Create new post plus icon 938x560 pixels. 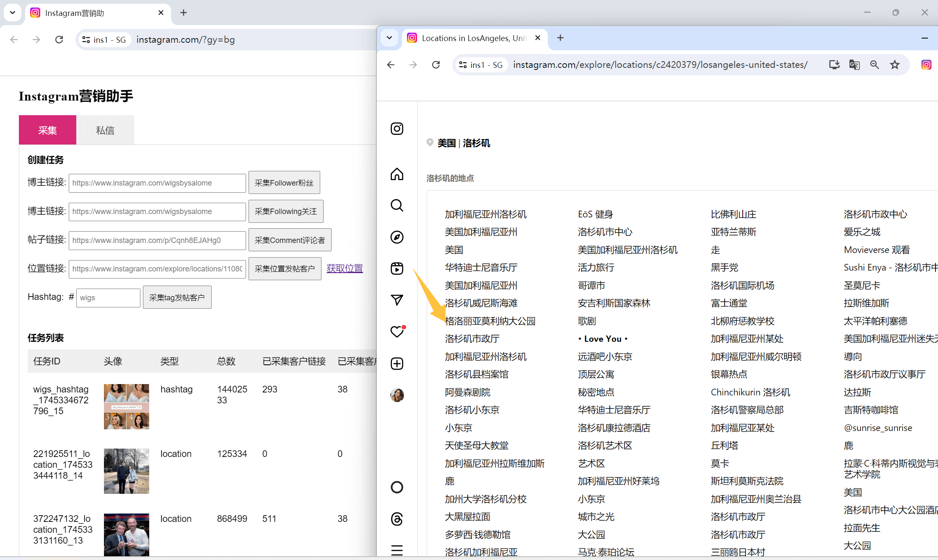[x=397, y=364]
